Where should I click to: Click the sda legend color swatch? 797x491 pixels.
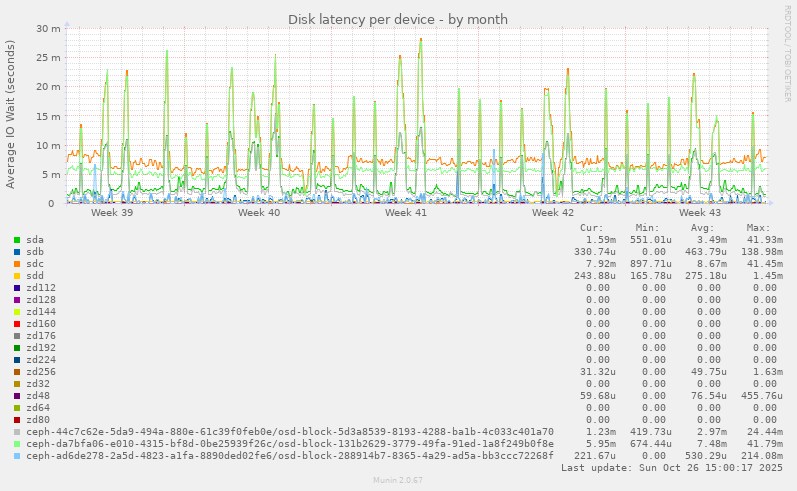tap(17, 240)
